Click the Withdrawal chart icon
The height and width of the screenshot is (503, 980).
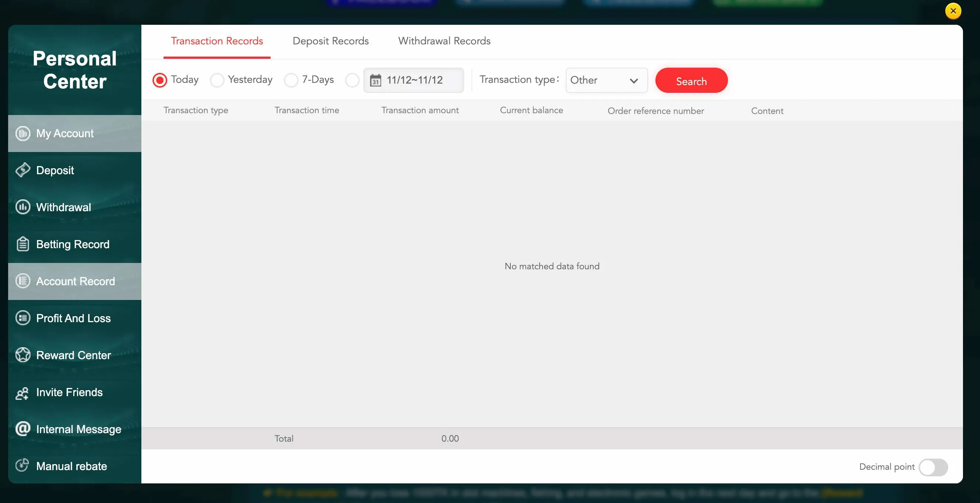tap(23, 207)
